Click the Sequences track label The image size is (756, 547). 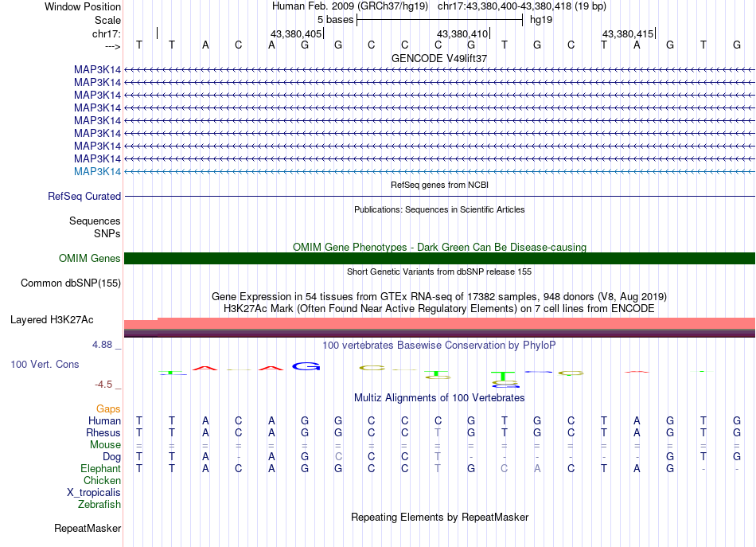95,221
